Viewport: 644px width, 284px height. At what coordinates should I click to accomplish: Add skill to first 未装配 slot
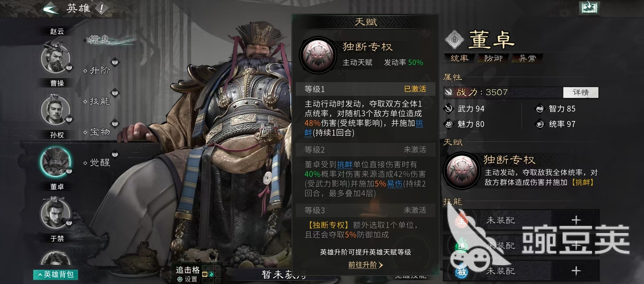(x=576, y=220)
